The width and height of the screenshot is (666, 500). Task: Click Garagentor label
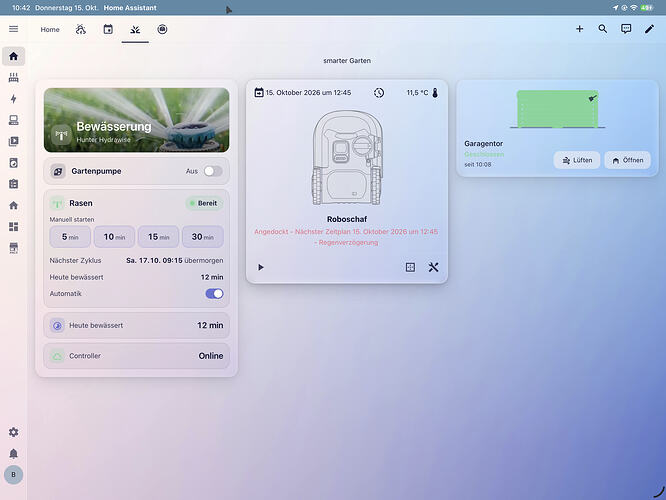(x=483, y=144)
